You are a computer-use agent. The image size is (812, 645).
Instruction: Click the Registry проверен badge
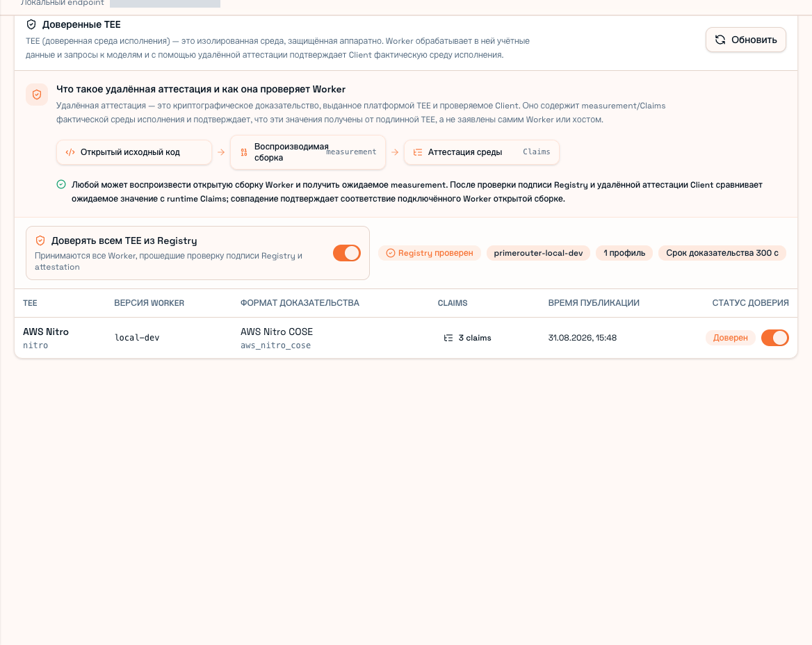(x=430, y=253)
